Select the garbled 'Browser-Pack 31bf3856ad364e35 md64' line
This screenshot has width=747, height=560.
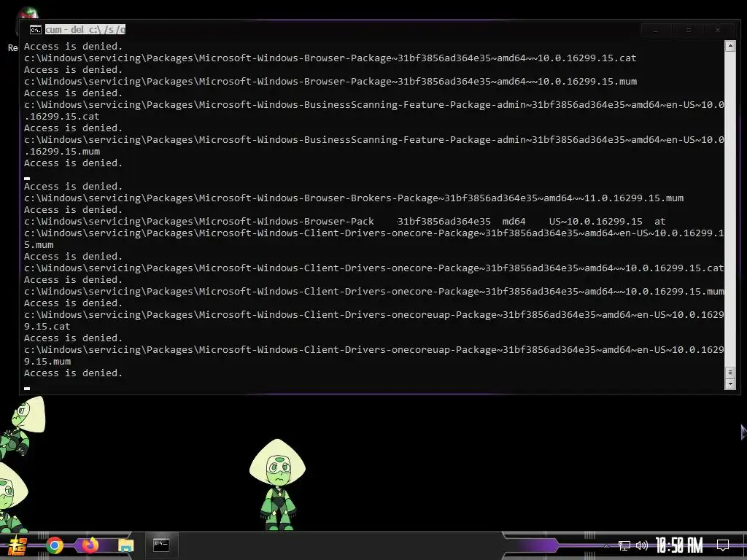coord(345,222)
